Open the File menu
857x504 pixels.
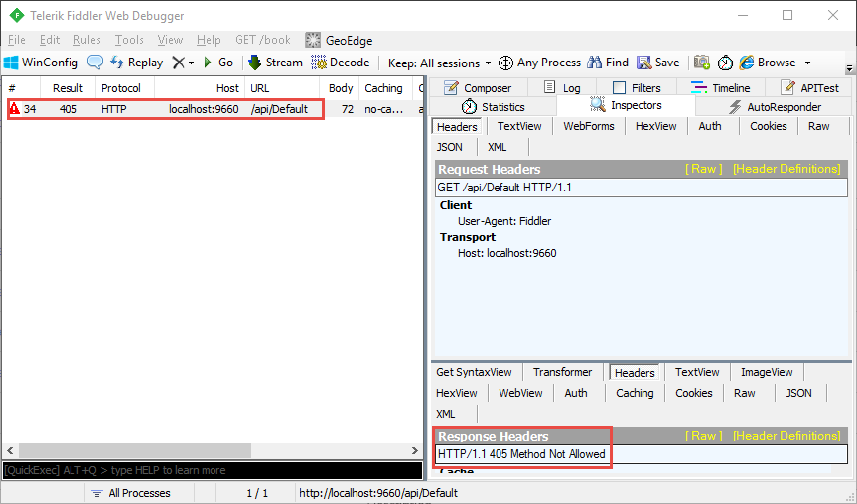(17, 40)
